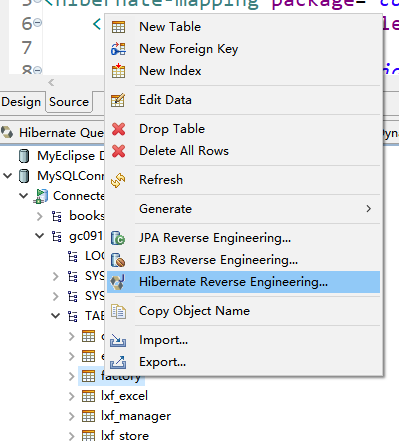Choose Drop Table menu entry
The height and width of the screenshot is (441, 399).
[x=244, y=129]
